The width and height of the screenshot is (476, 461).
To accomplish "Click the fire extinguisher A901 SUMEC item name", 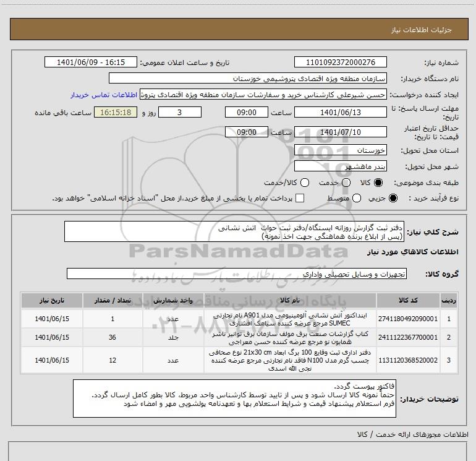I will click(290, 319).
